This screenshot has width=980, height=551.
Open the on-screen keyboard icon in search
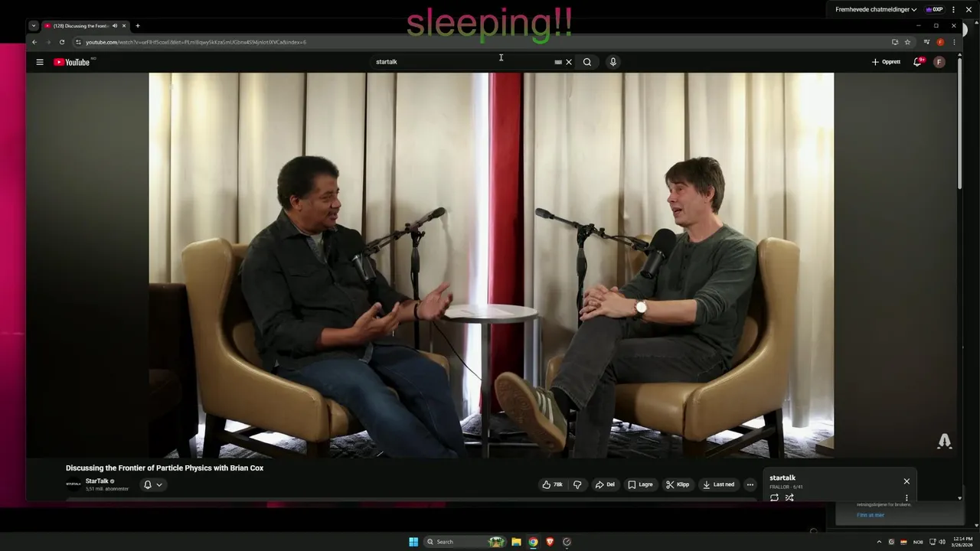click(558, 62)
